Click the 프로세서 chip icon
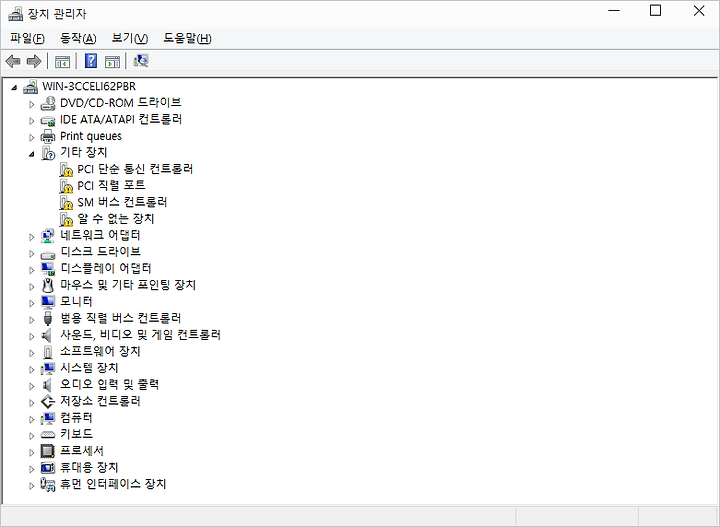 [48, 451]
